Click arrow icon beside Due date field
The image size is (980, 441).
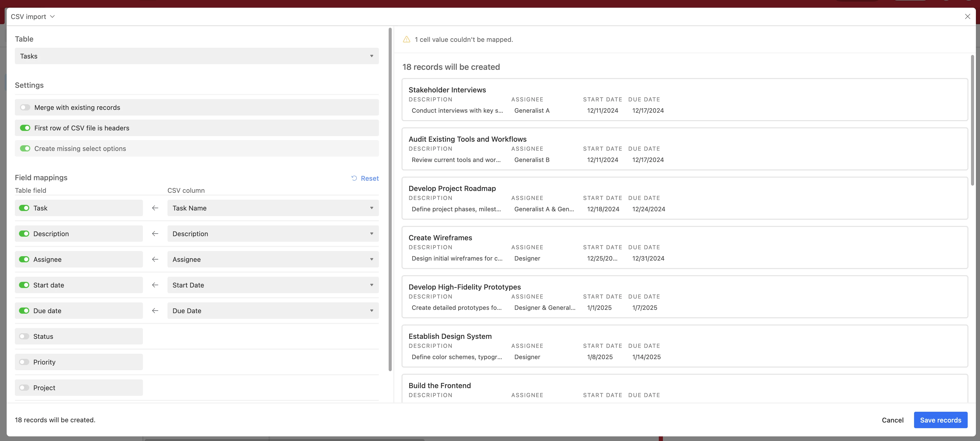point(155,311)
